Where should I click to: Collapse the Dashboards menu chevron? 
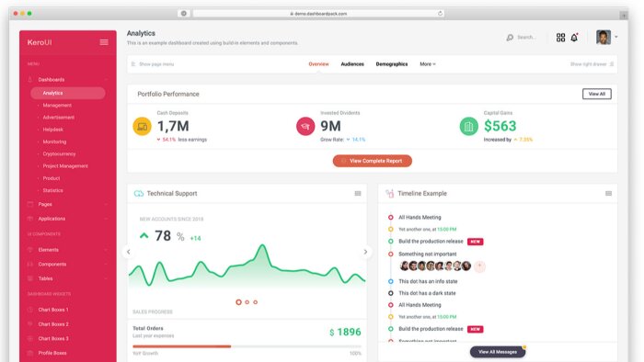pos(106,80)
